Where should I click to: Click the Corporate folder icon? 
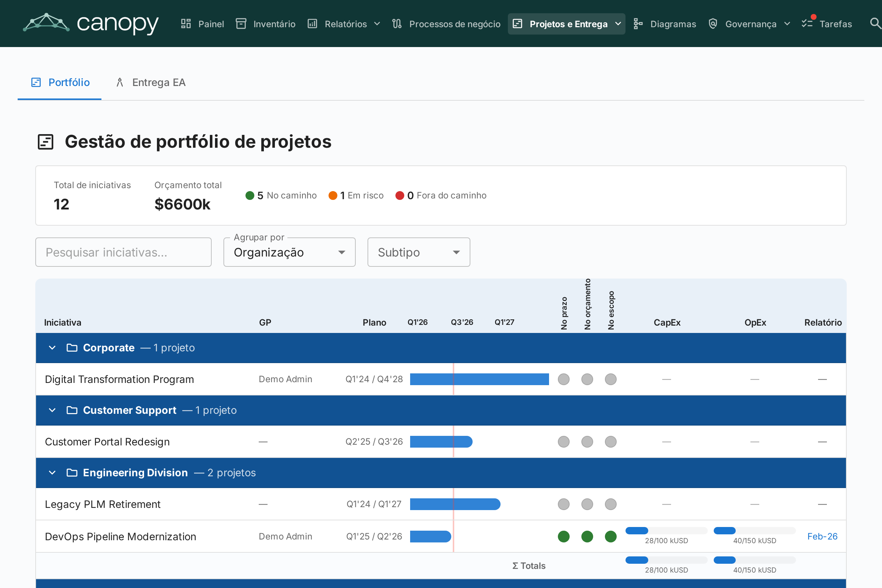[72, 348]
